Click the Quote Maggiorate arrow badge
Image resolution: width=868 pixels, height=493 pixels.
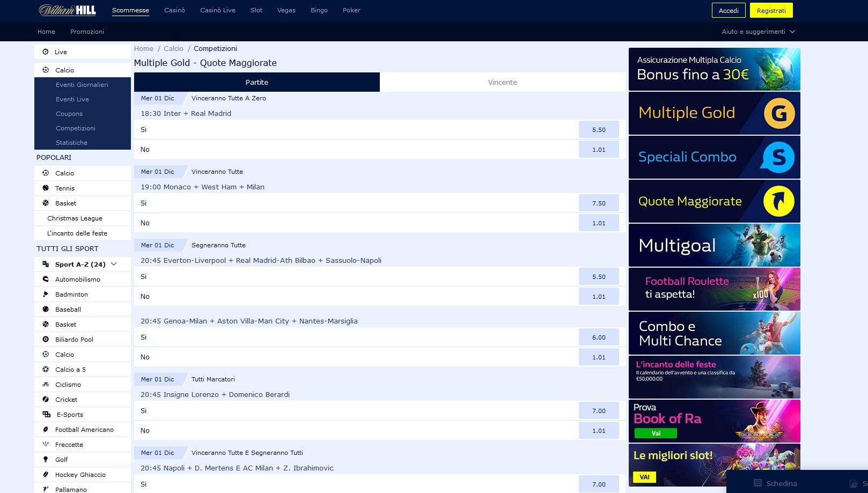pos(779,201)
